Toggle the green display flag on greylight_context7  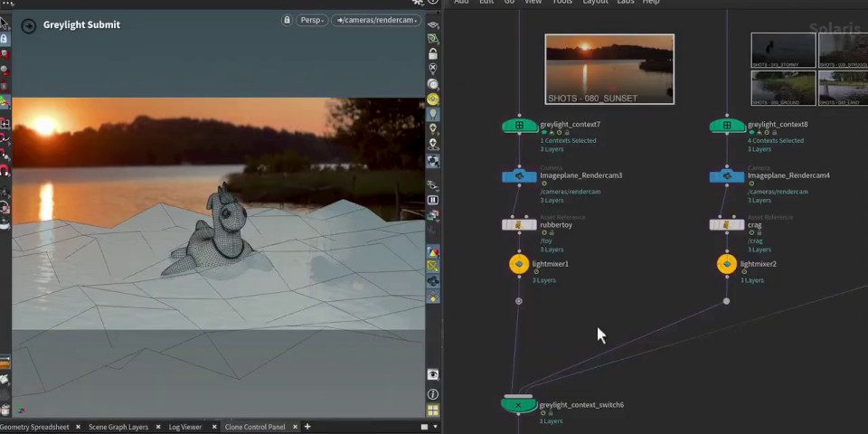click(x=544, y=133)
